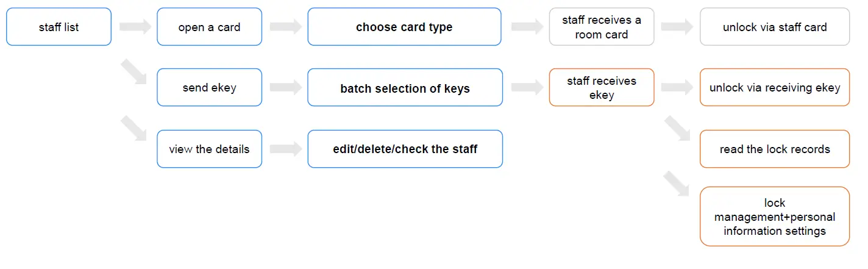Select unlock via receiving ekey box
Screen dimensions: 868x269
774,87
